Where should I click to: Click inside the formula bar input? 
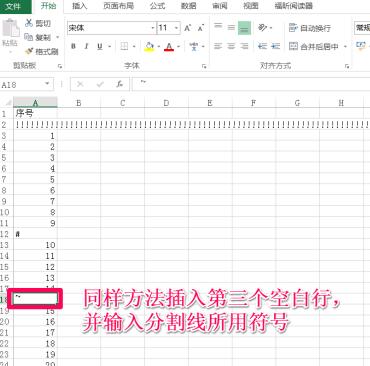251,84
